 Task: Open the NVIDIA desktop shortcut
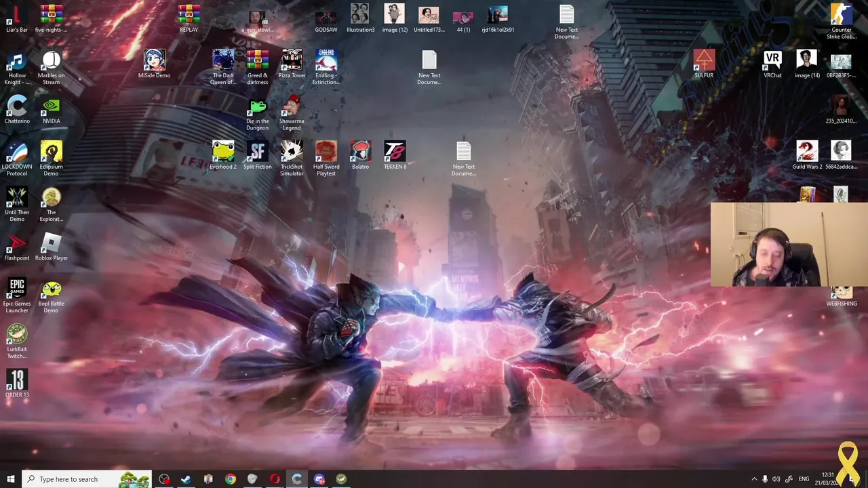pos(51,109)
